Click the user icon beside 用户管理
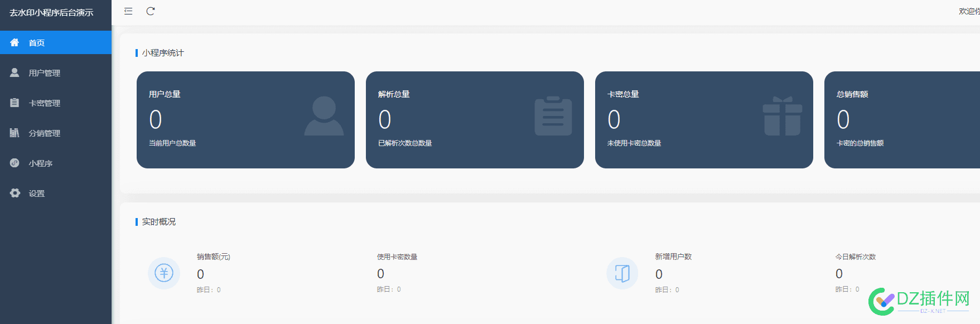The width and height of the screenshot is (980, 324). pos(15,72)
